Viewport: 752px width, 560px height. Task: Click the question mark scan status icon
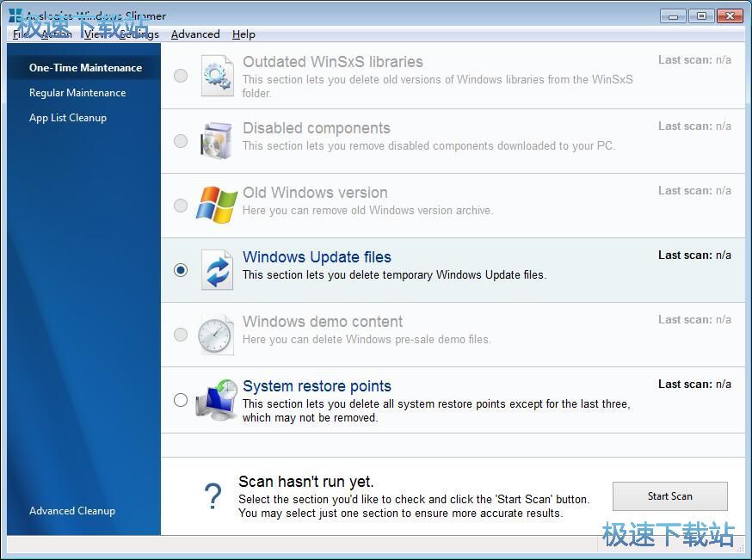[x=213, y=496]
